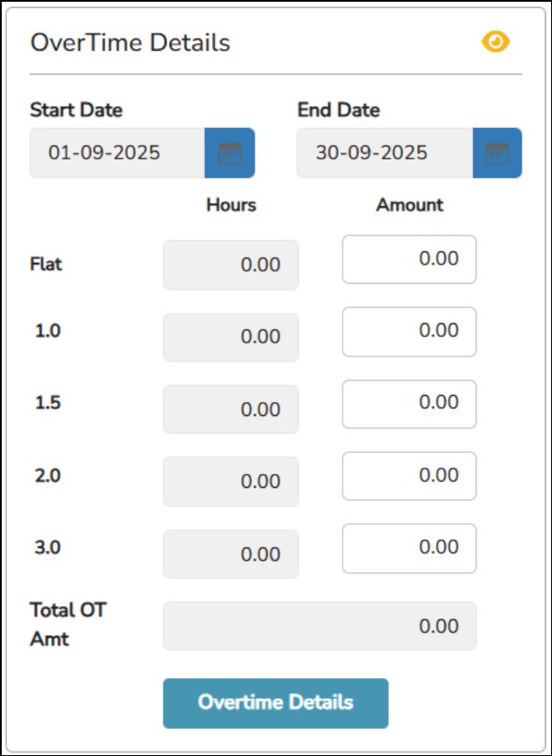The image size is (552, 756).
Task: Click the Total OT Amt field
Action: pyautogui.click(x=320, y=626)
